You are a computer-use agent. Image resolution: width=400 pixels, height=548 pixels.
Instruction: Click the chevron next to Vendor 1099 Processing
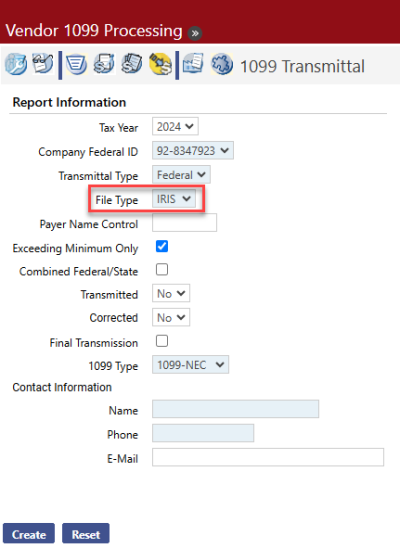pos(195,33)
